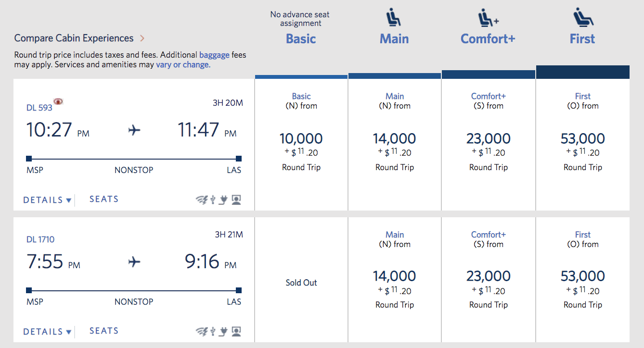This screenshot has width=644, height=348.
Task: Click the power outlet icon for DL 593
Action: click(x=223, y=199)
